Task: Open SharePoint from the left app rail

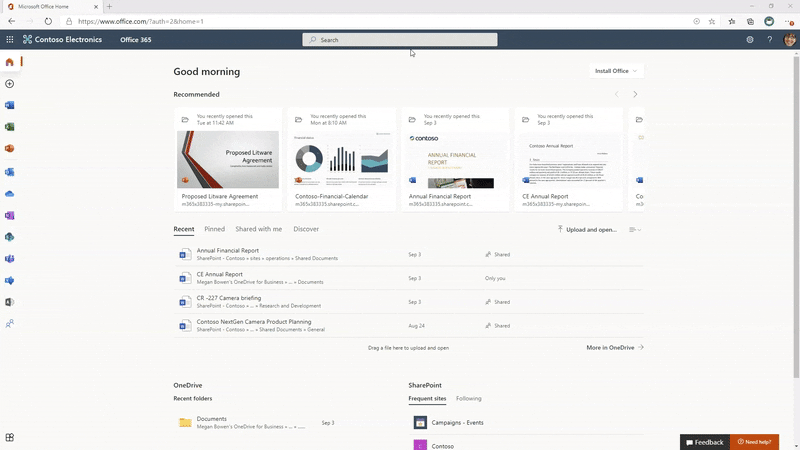Action: pos(10,237)
